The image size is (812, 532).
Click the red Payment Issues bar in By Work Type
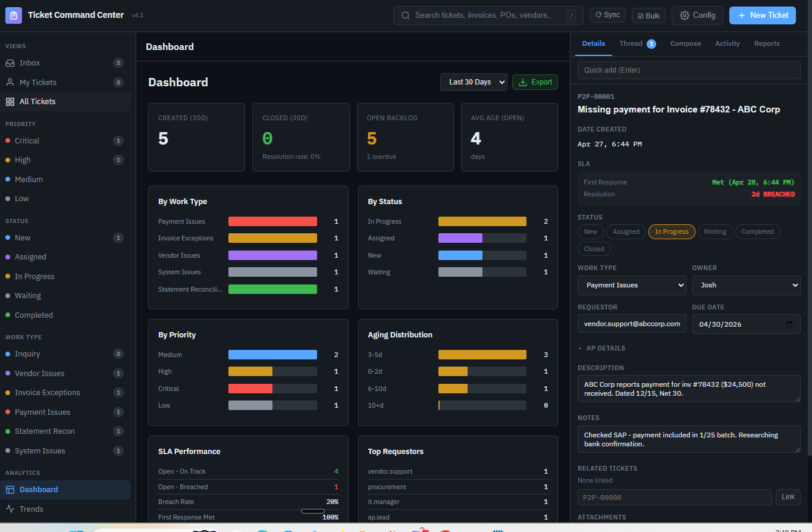272,221
